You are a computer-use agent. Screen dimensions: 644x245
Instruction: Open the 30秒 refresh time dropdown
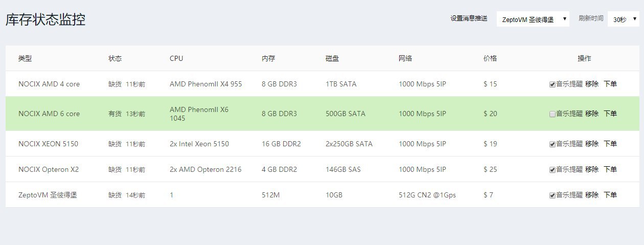pyautogui.click(x=623, y=19)
